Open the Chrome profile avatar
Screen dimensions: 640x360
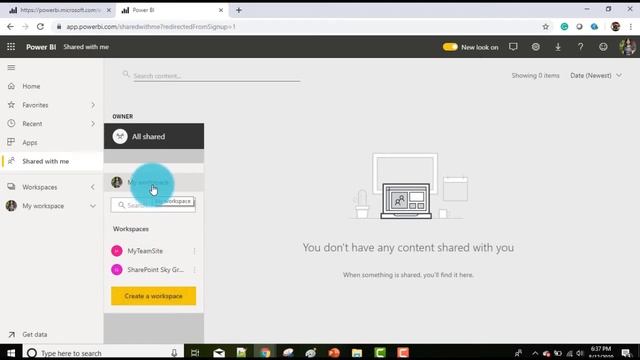615,27
